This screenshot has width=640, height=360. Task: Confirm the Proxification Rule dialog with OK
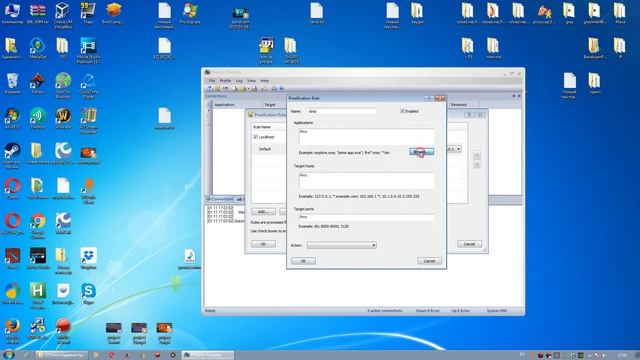[x=303, y=261]
